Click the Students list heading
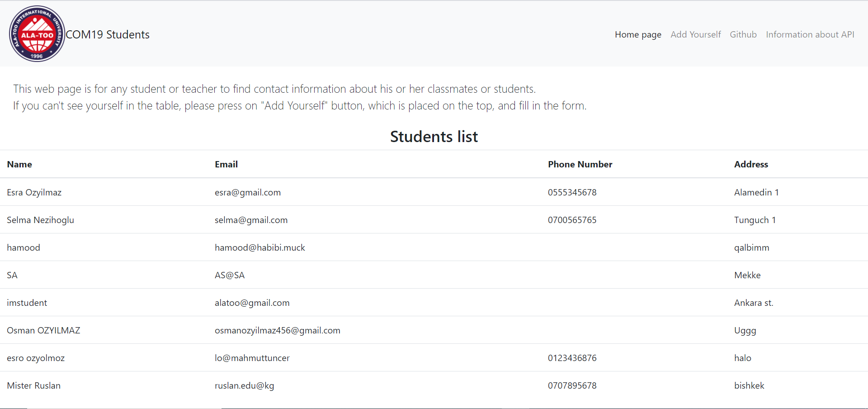Viewport: 868px width, 409px height. point(434,137)
